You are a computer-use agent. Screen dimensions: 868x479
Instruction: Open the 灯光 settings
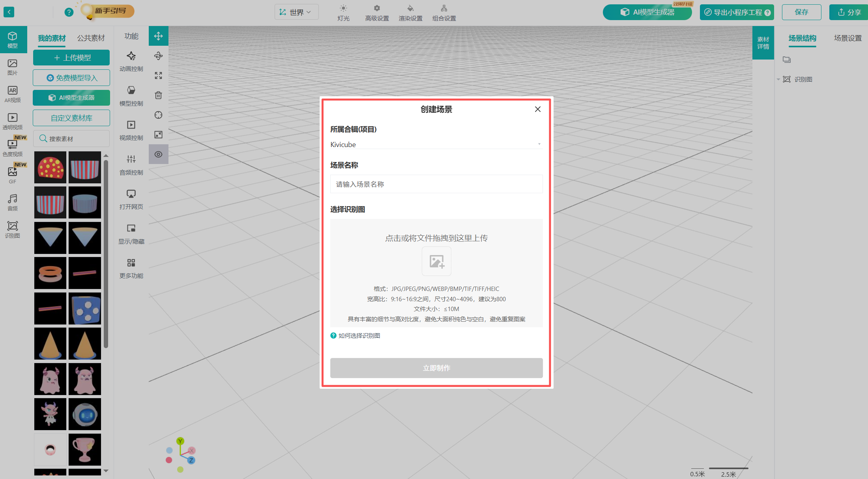tap(343, 13)
